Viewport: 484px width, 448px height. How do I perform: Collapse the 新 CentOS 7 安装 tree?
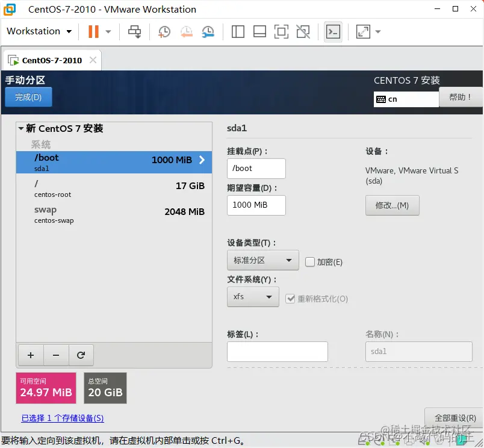(x=21, y=128)
